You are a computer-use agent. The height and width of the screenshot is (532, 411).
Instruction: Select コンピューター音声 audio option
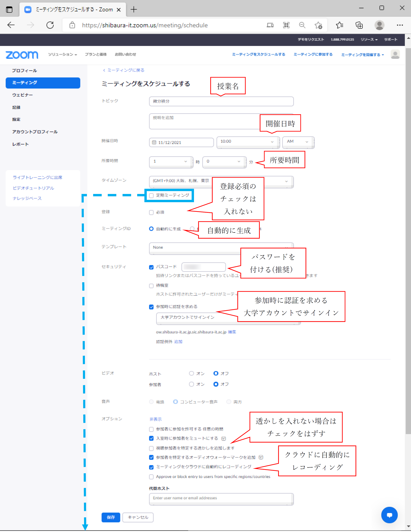pyautogui.click(x=175, y=402)
